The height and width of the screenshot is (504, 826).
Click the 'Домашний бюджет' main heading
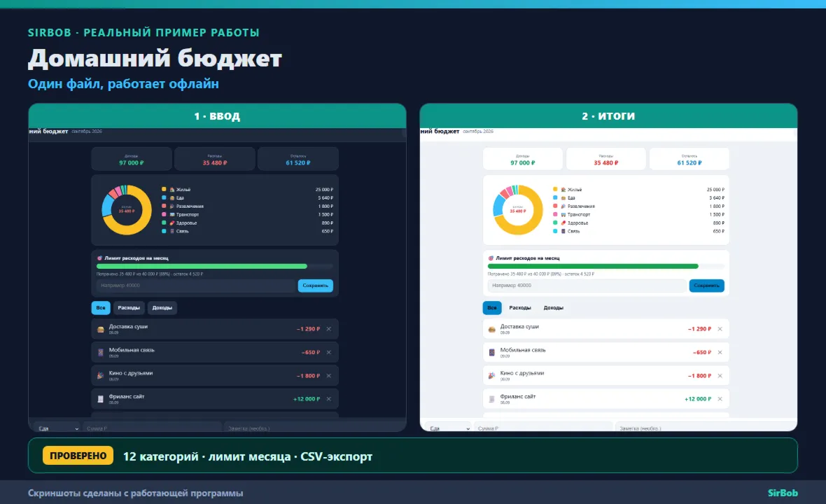[155, 58]
